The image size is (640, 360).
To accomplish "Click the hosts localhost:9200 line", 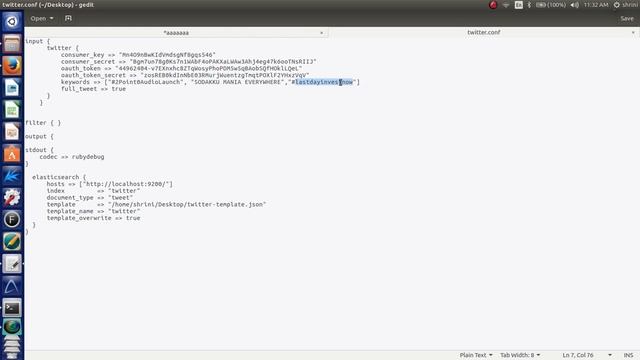I will [109, 184].
